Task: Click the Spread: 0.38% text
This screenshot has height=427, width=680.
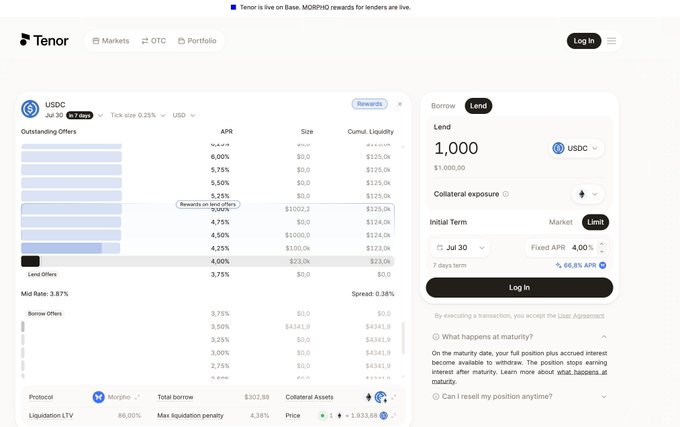Action: pyautogui.click(x=373, y=294)
